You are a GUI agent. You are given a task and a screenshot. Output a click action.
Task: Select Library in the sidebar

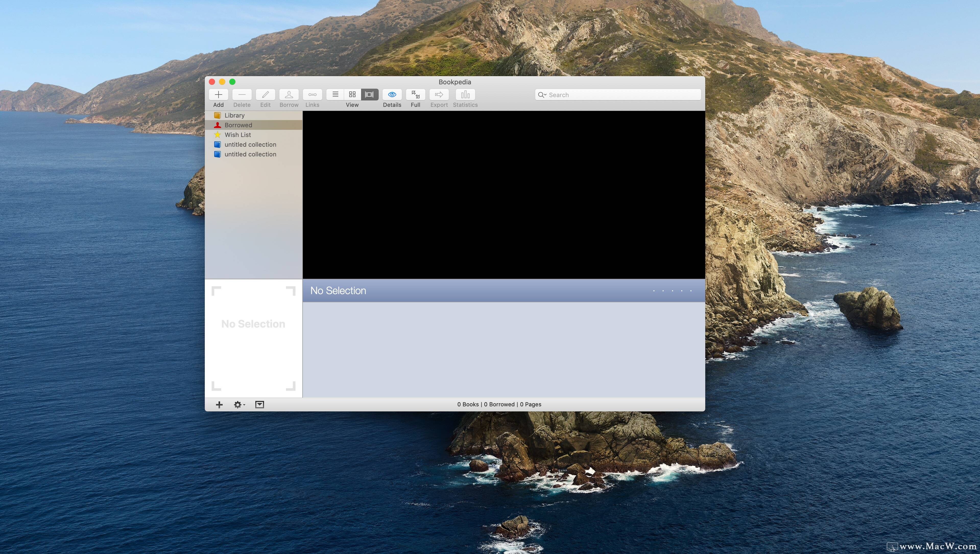(254, 115)
